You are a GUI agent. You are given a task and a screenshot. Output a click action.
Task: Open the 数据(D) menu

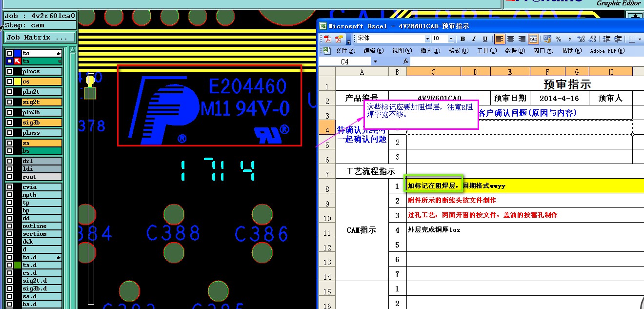point(515,51)
